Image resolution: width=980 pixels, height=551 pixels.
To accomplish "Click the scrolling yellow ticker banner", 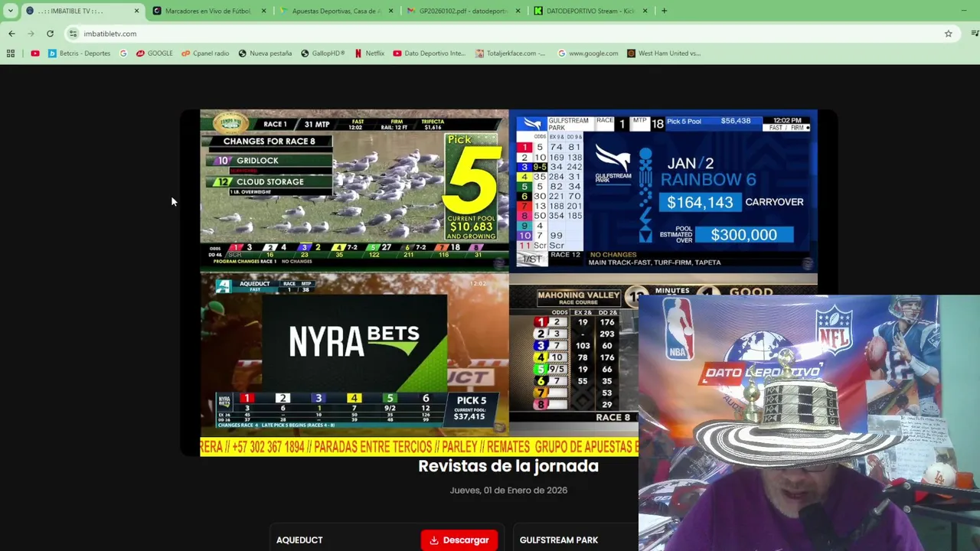I will [419, 447].
